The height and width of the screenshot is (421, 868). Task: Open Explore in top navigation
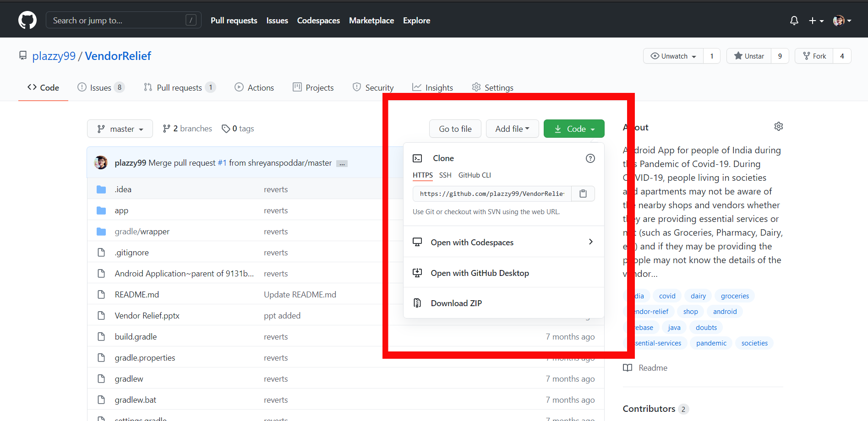pyautogui.click(x=416, y=21)
